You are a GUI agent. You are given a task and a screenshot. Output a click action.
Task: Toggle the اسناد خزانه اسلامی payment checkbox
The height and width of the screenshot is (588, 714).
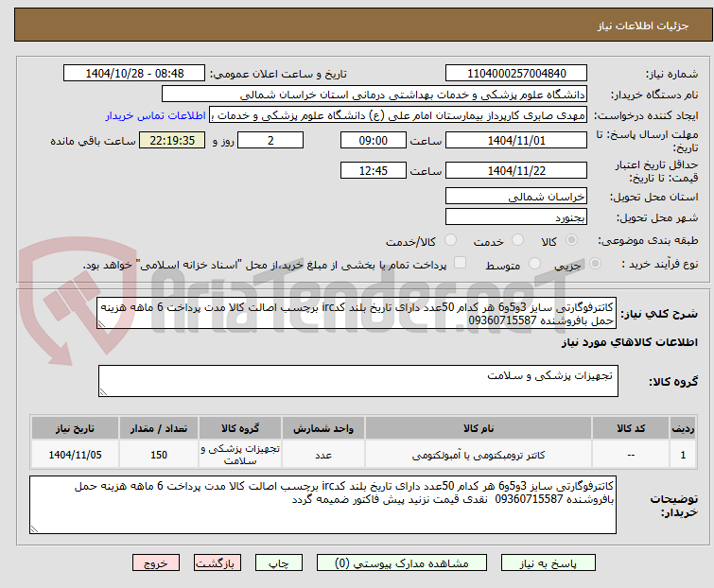pyautogui.click(x=461, y=263)
